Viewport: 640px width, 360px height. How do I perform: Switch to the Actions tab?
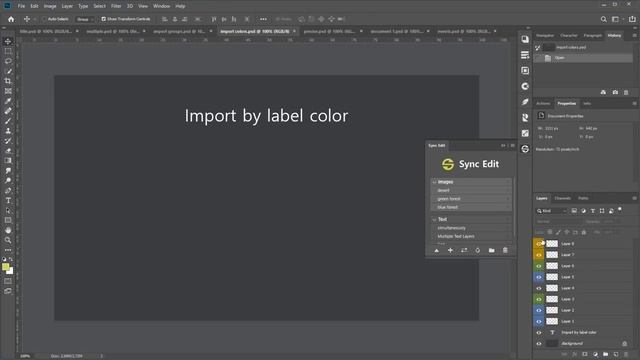click(x=543, y=104)
